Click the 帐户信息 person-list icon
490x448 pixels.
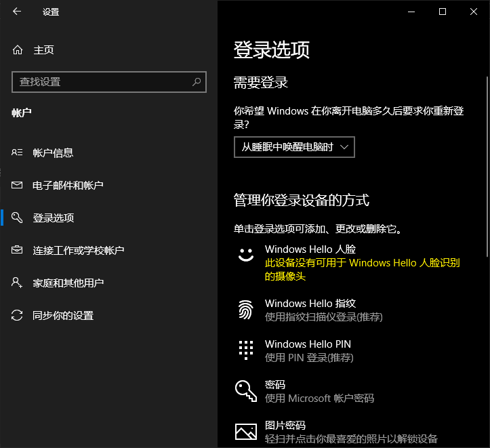(x=17, y=152)
